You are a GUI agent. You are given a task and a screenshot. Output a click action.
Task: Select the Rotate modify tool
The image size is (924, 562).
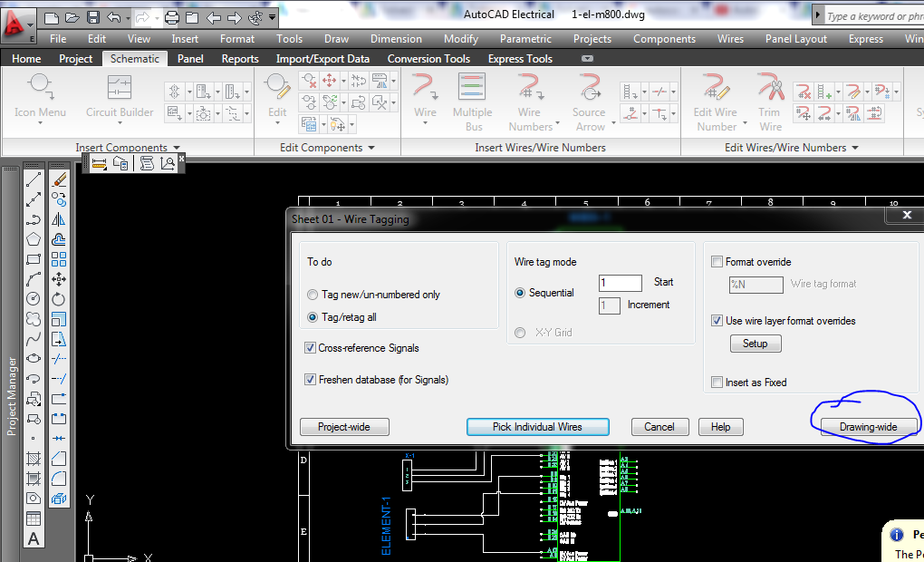coord(59,299)
